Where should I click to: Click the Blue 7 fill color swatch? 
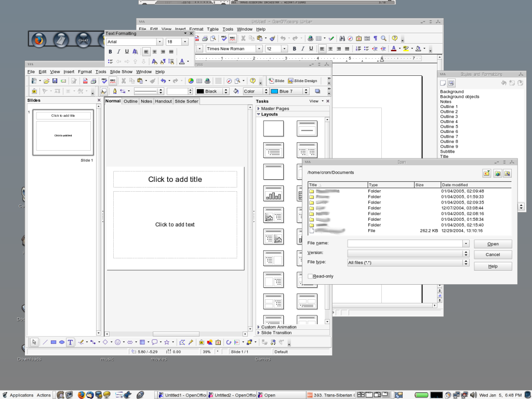274,91
